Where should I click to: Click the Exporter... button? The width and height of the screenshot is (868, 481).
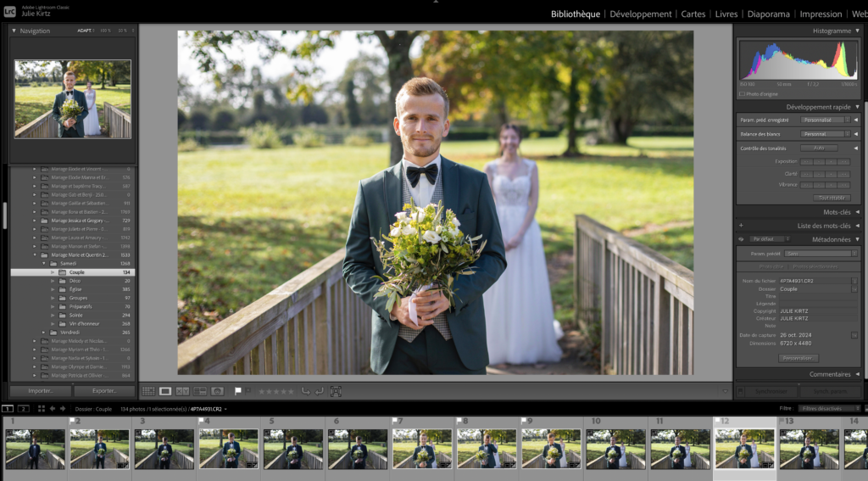pos(104,391)
